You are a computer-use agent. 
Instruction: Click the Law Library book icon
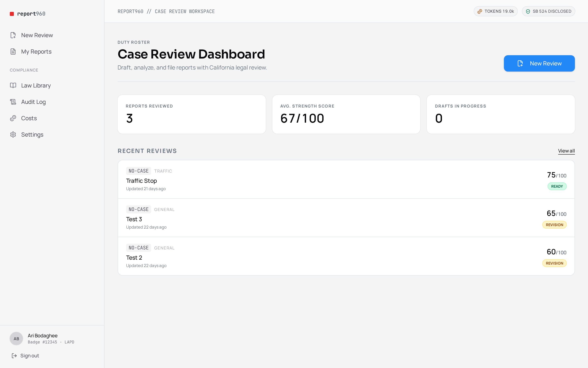(13, 85)
